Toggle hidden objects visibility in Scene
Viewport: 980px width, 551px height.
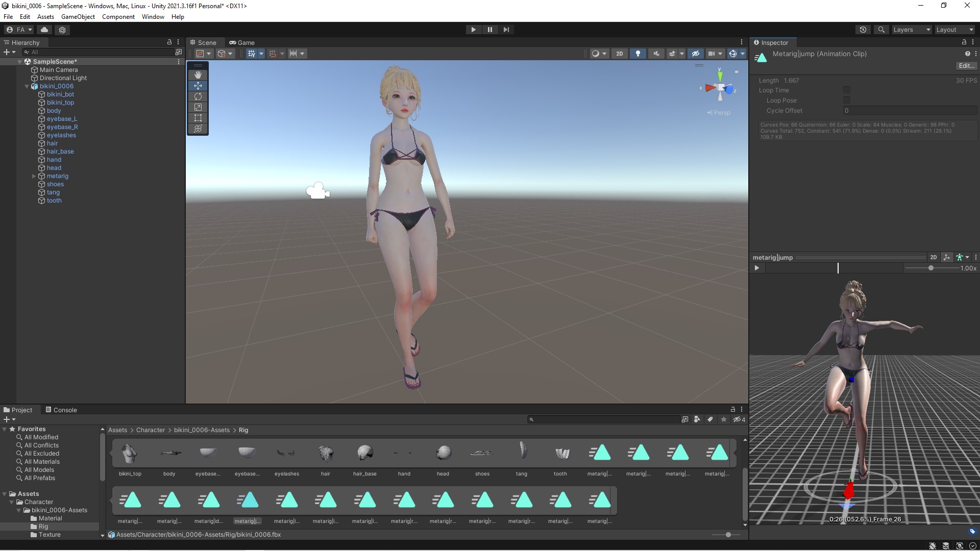695,54
